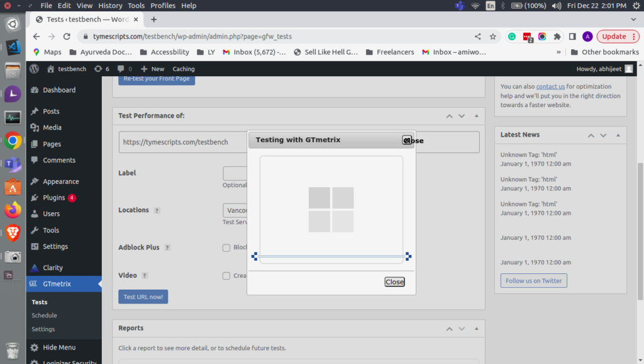This screenshot has height=364, width=644.
Task: Collapse the Latest News panel toggle
Action: [x=619, y=135]
